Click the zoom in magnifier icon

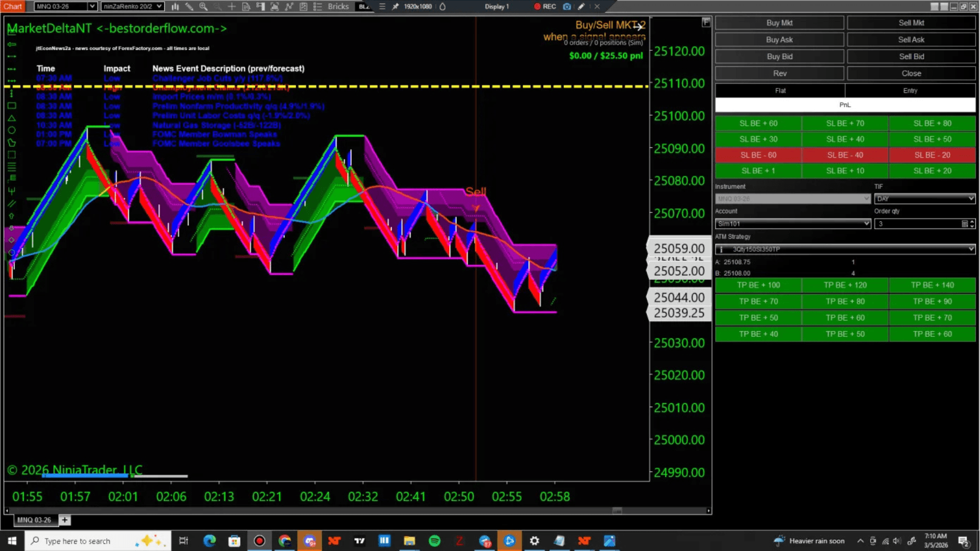pyautogui.click(x=203, y=7)
